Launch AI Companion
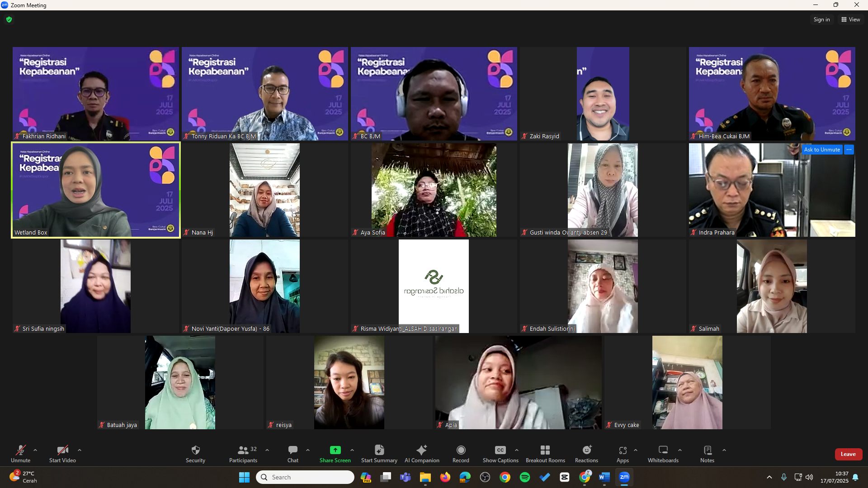868x488 pixels. (x=421, y=453)
